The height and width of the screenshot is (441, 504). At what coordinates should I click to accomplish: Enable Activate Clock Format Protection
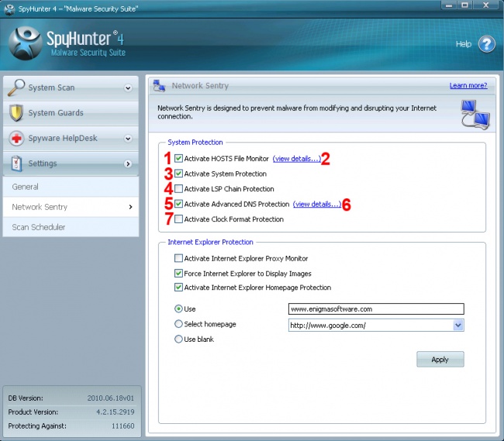click(179, 219)
